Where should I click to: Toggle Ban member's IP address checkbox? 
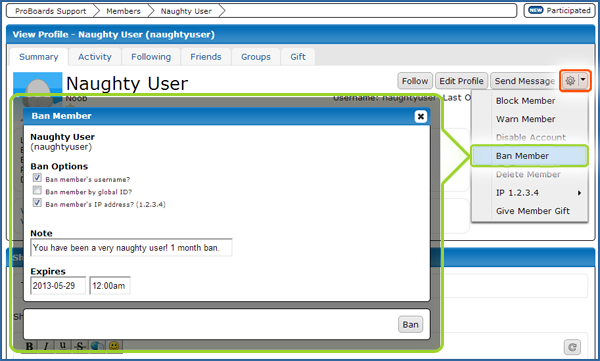tap(37, 203)
